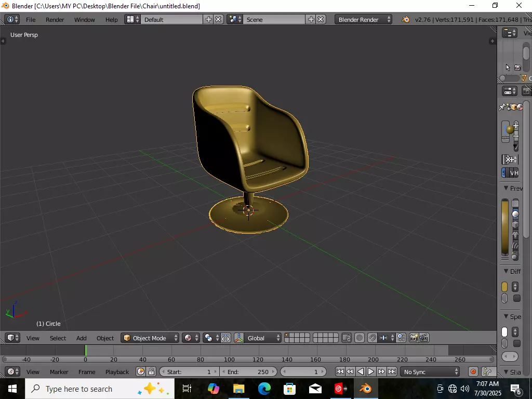Open Windows Start menu

pyautogui.click(x=12, y=389)
